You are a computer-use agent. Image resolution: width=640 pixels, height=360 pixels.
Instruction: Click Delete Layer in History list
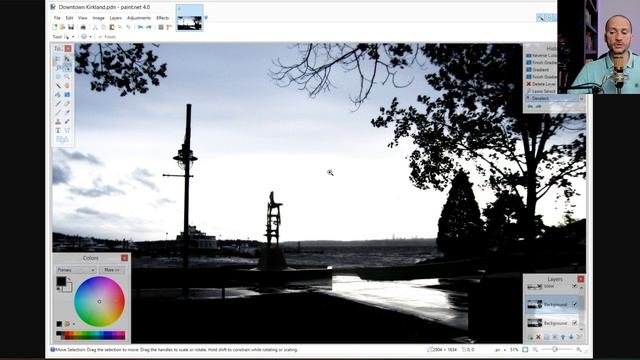click(541, 84)
